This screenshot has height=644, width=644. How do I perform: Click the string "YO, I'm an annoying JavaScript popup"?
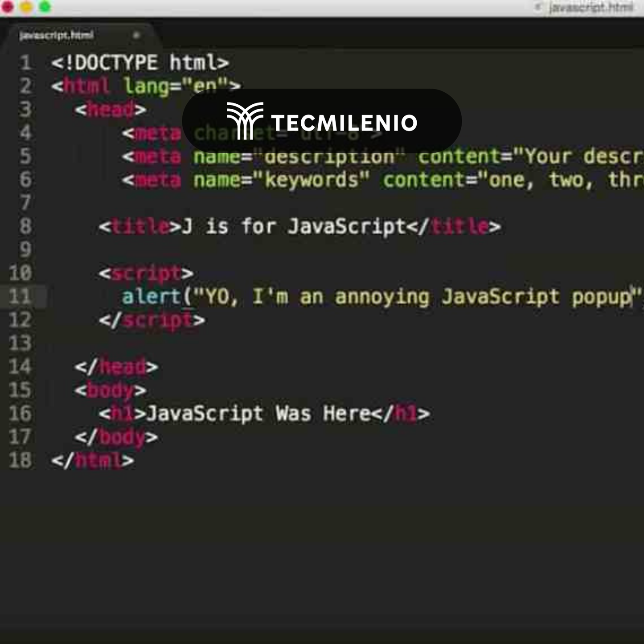(x=418, y=297)
